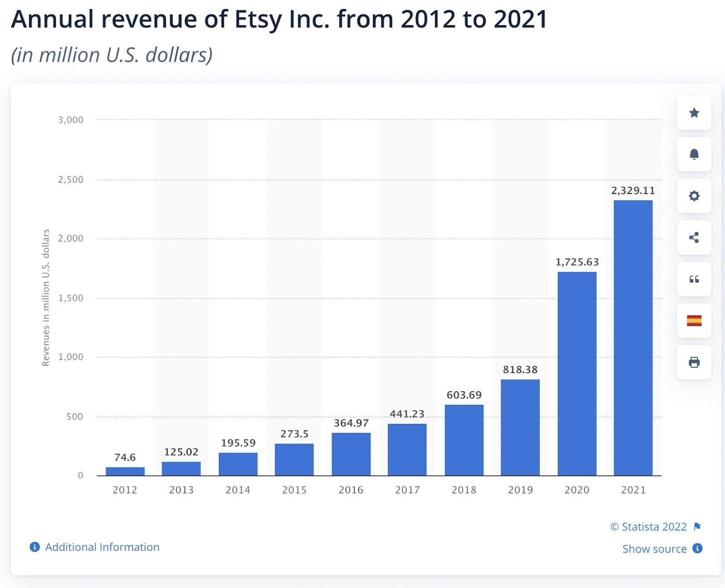This screenshot has width=725, height=588.
Task: Click the bell notification icon
Action: click(694, 155)
